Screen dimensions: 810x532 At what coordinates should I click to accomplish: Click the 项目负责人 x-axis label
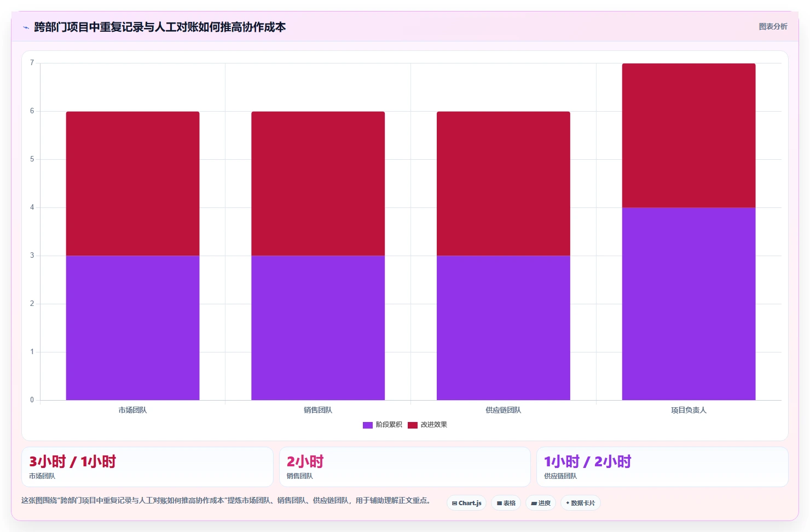click(688, 410)
